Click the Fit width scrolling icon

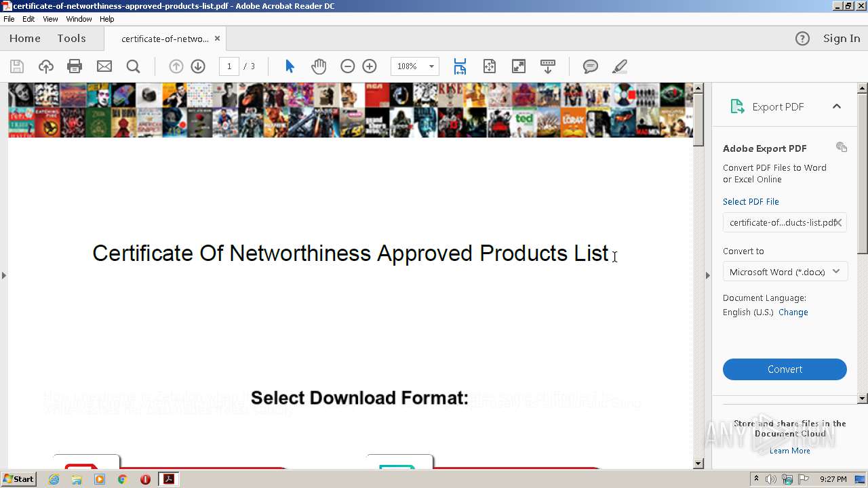tap(460, 66)
